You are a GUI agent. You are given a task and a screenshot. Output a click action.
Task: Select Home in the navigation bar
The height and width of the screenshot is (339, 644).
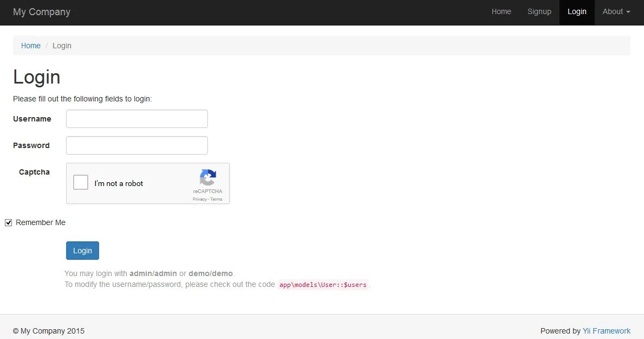click(501, 11)
